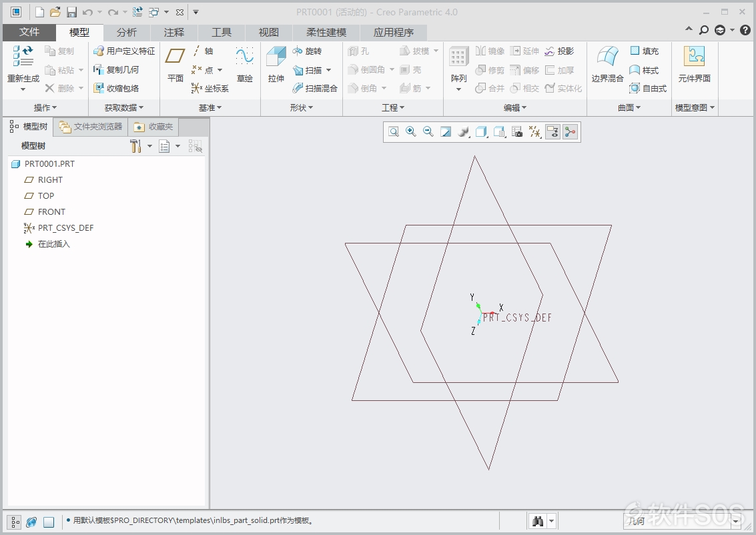Click the 元件界面 component interface tool
The width and height of the screenshot is (756, 535).
(x=695, y=65)
